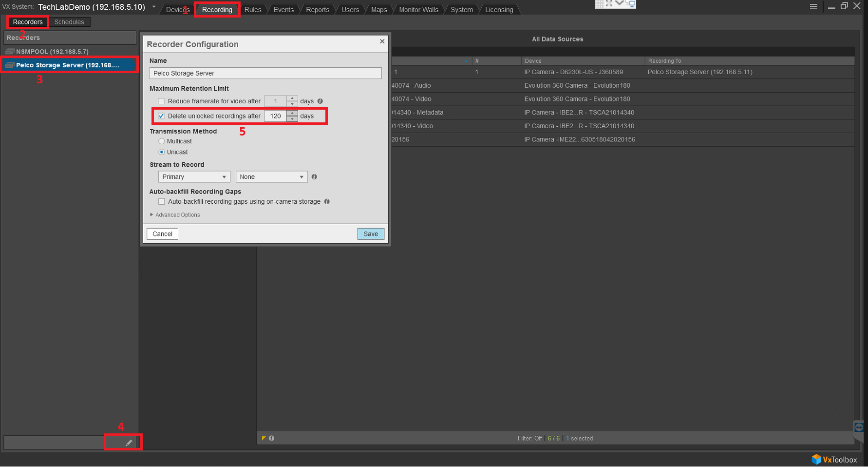Viewport: 868px width, 467px height.
Task: Select Pelco Storage Server recorder row
Action: point(70,65)
